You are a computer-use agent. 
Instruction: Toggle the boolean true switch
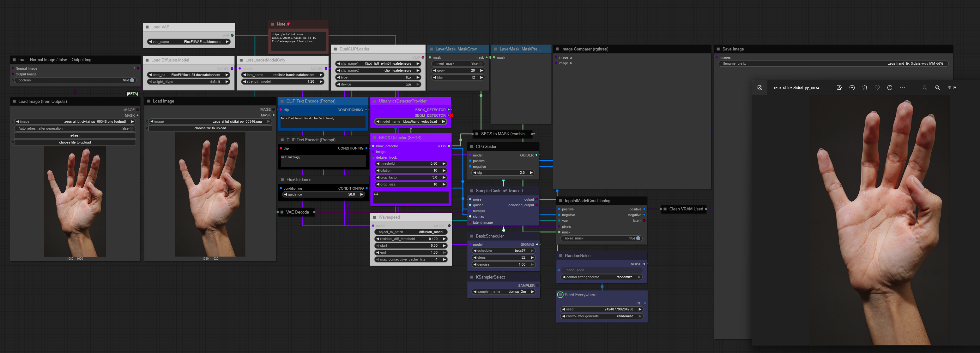click(x=132, y=80)
